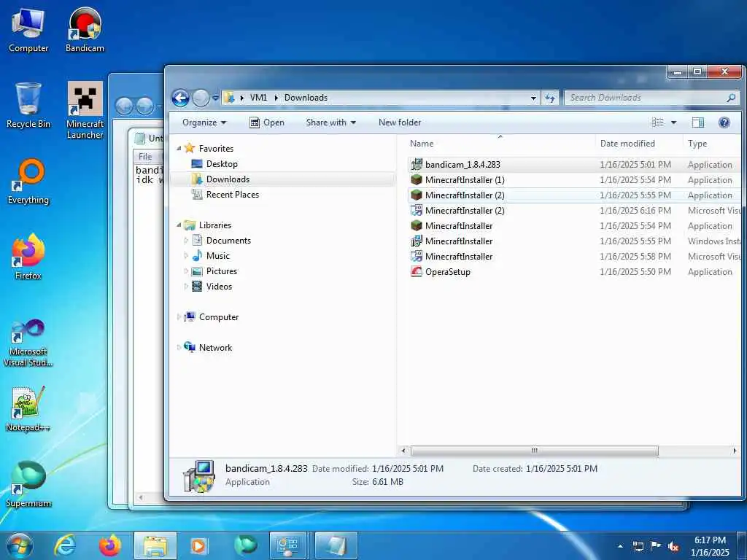The width and height of the screenshot is (747, 560).
Task: Select the Firefox desktop shortcut
Action: click(x=28, y=257)
